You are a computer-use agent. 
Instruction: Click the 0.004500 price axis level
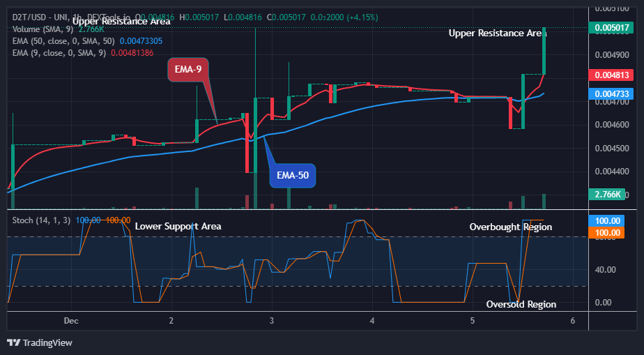pyautogui.click(x=612, y=149)
